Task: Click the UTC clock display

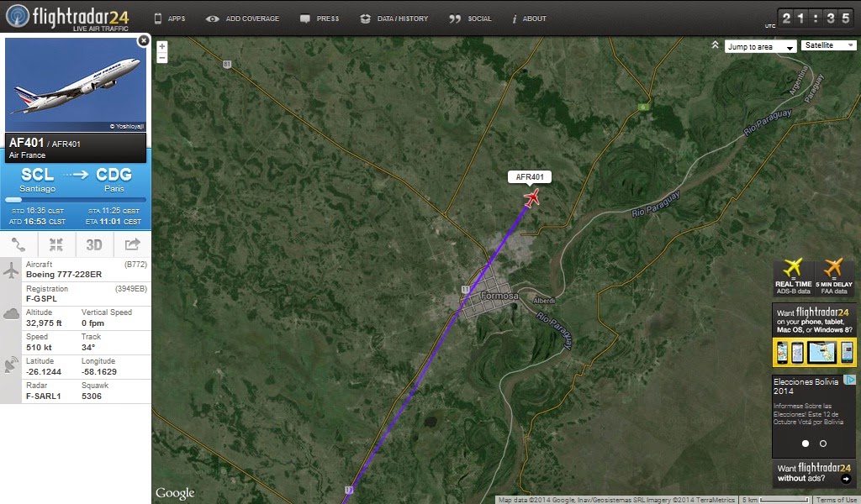Action: (816, 18)
